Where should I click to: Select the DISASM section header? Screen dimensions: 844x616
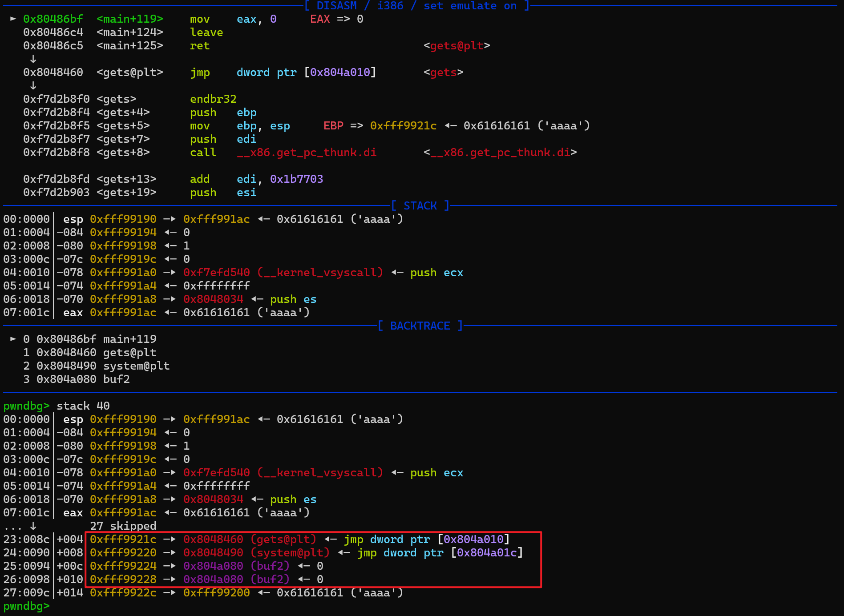(x=416, y=6)
